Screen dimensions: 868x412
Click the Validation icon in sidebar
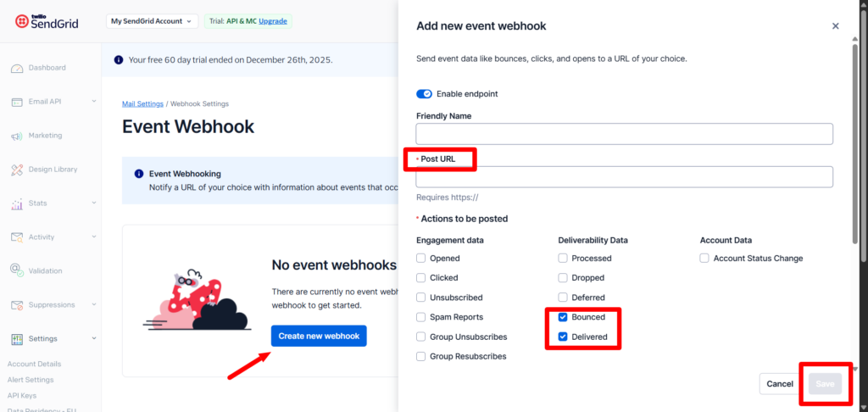click(x=16, y=271)
